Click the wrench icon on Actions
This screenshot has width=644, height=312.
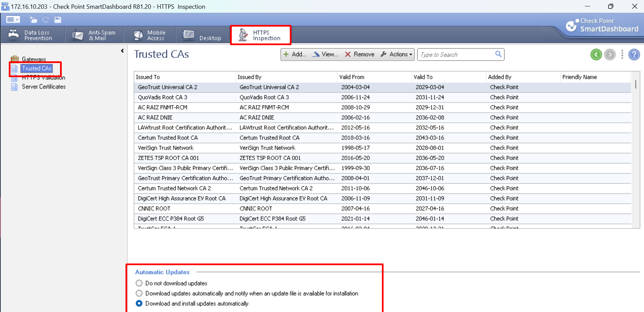[x=384, y=54]
